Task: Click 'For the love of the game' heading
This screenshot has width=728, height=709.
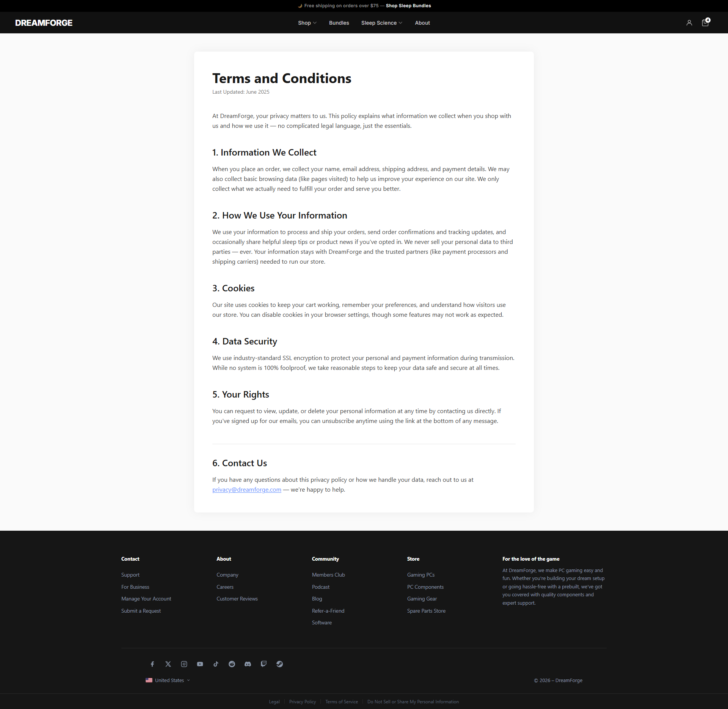Action: coord(531,559)
